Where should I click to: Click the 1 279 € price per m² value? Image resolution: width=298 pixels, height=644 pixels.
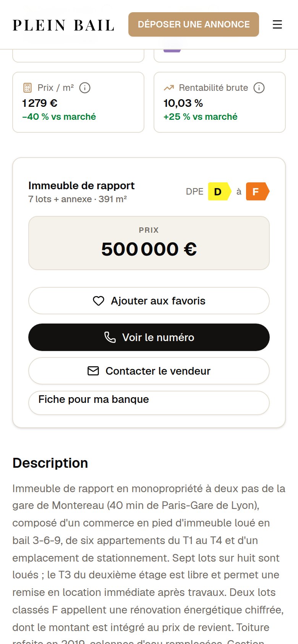pos(40,103)
